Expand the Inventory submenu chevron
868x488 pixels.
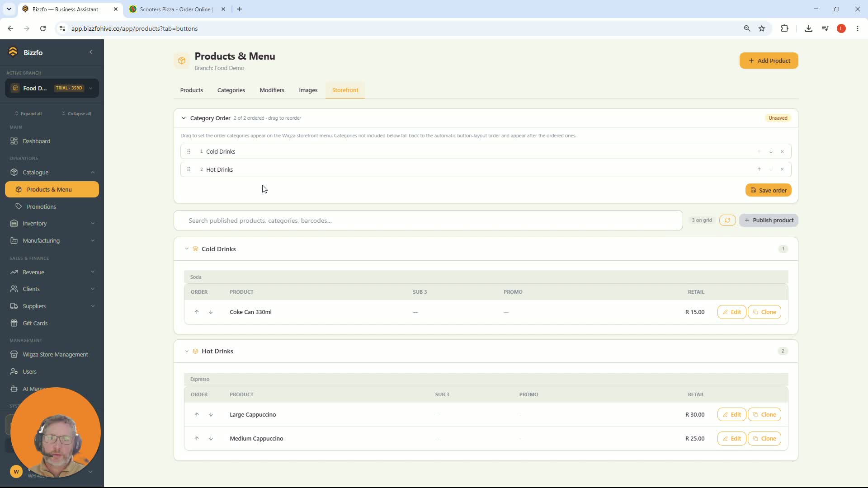click(93, 223)
